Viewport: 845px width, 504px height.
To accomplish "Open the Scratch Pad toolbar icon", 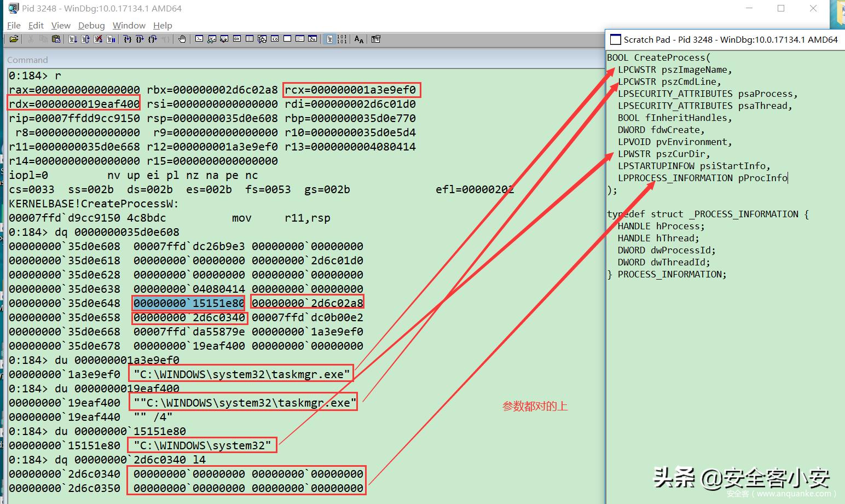I will click(x=287, y=39).
